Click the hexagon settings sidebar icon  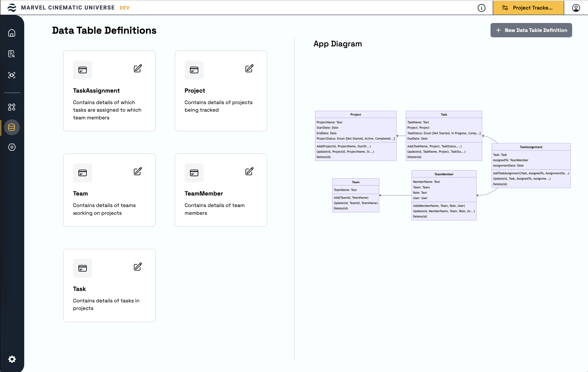pyautogui.click(x=12, y=147)
